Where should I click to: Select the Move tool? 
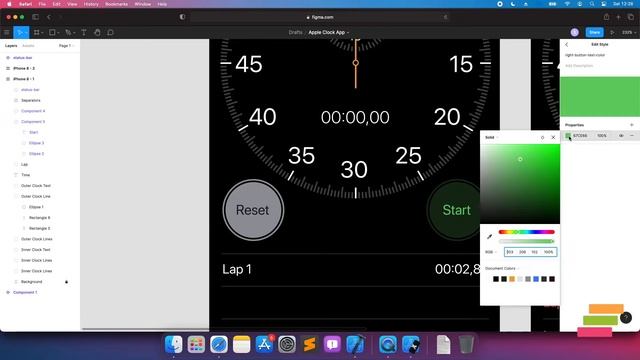click(19, 32)
